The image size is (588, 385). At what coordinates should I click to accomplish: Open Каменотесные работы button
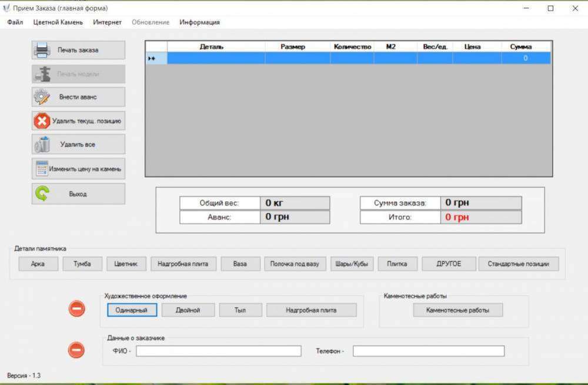(x=458, y=310)
